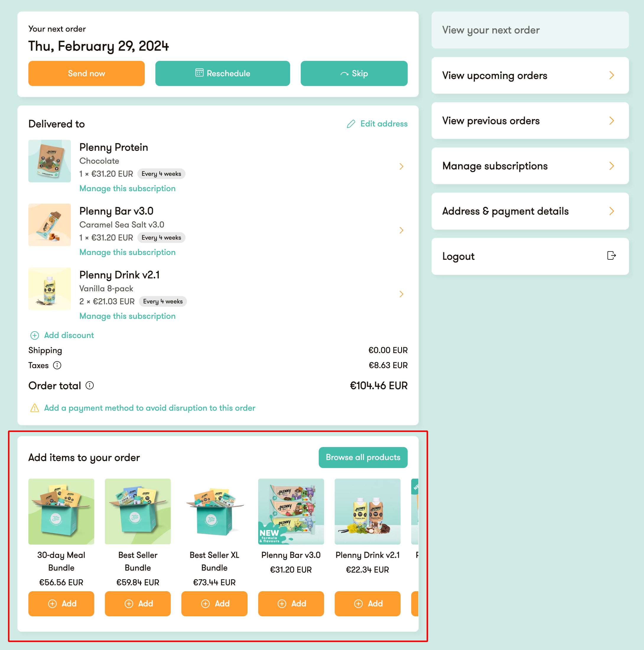The height and width of the screenshot is (650, 644).
Task: Click the plus icon next to Add discount
Action: pos(35,335)
